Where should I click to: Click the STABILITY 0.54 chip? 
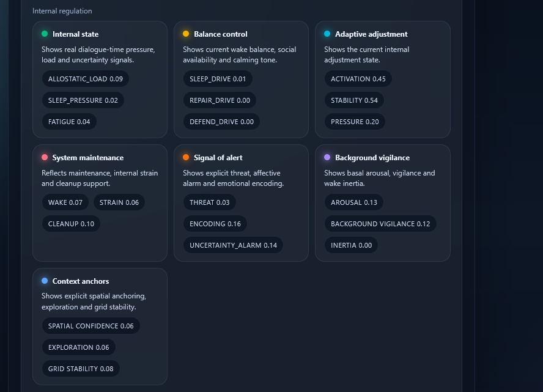tap(355, 100)
